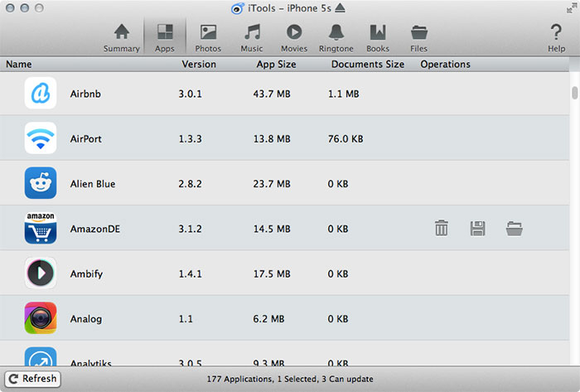Open the Files browser section
580x392 pixels.
(x=418, y=38)
